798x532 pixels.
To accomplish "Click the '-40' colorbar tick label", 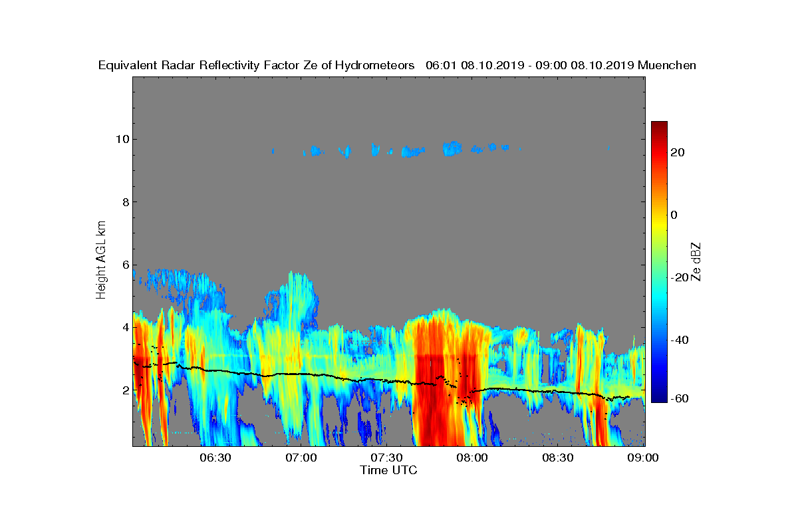I will pyautogui.click(x=680, y=340).
